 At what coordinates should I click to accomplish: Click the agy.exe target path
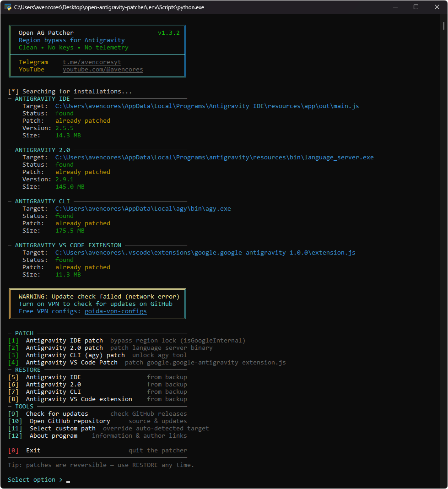tap(143, 209)
